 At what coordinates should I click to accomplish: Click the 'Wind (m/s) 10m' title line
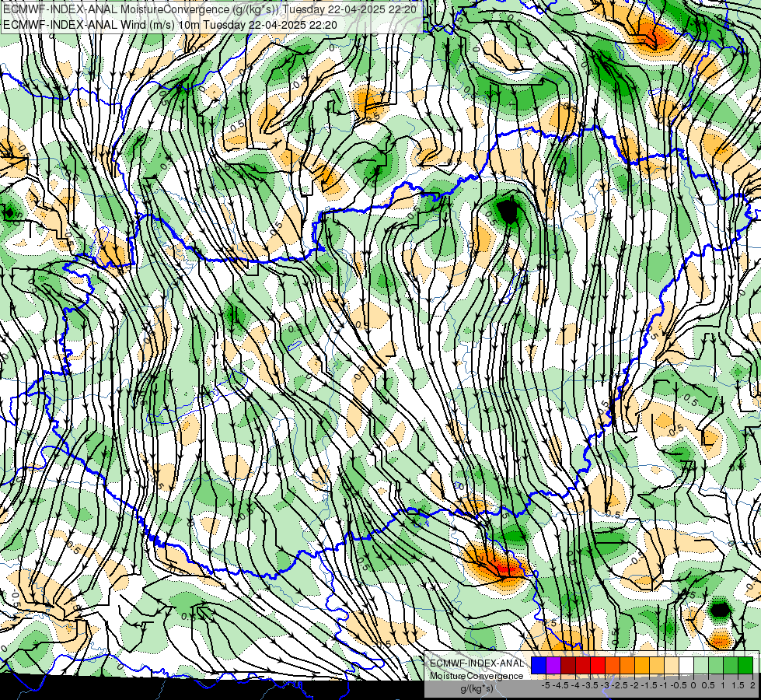click(170, 24)
